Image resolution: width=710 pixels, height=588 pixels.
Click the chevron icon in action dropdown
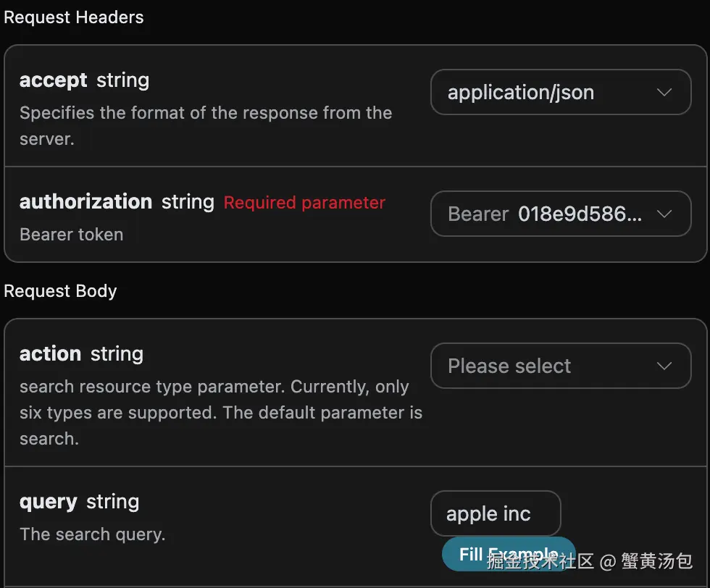(x=664, y=366)
